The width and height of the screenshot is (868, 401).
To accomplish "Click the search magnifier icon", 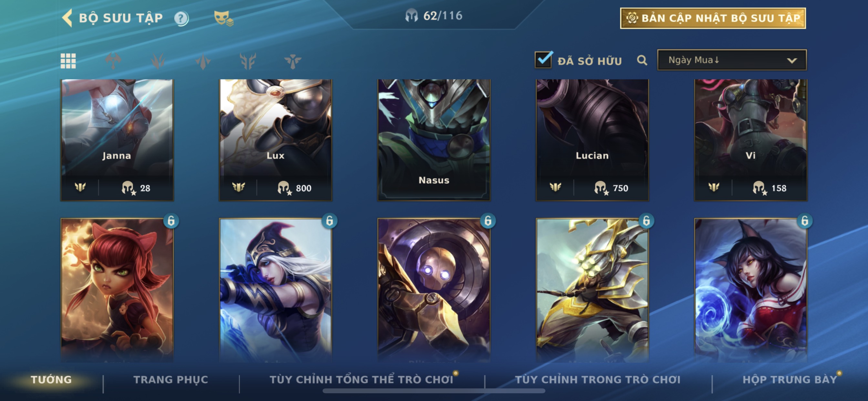I will click(x=642, y=60).
